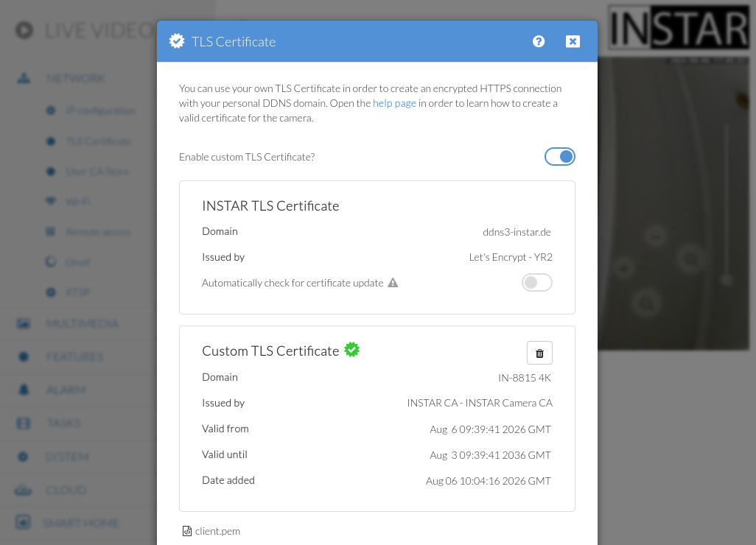Click the Remote access sidebar icon

point(51,232)
